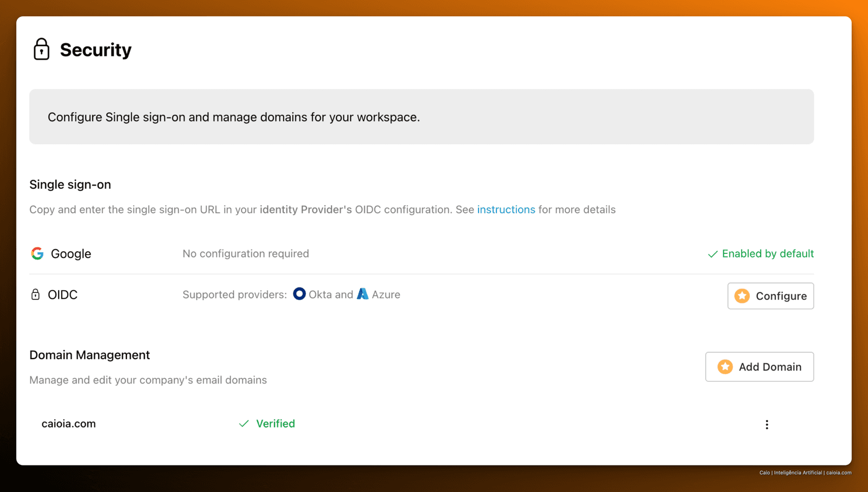Click the Enabled by default status text
Screen dimensions: 868x492
click(x=768, y=253)
